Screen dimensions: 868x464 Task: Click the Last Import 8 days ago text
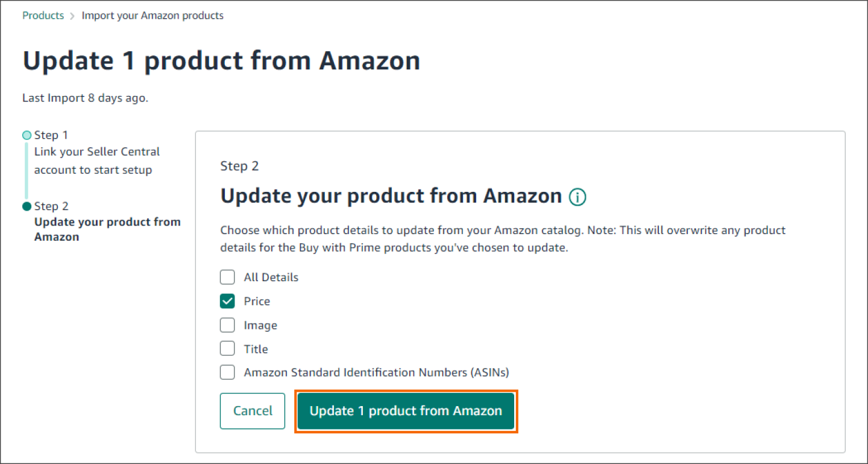(x=85, y=97)
